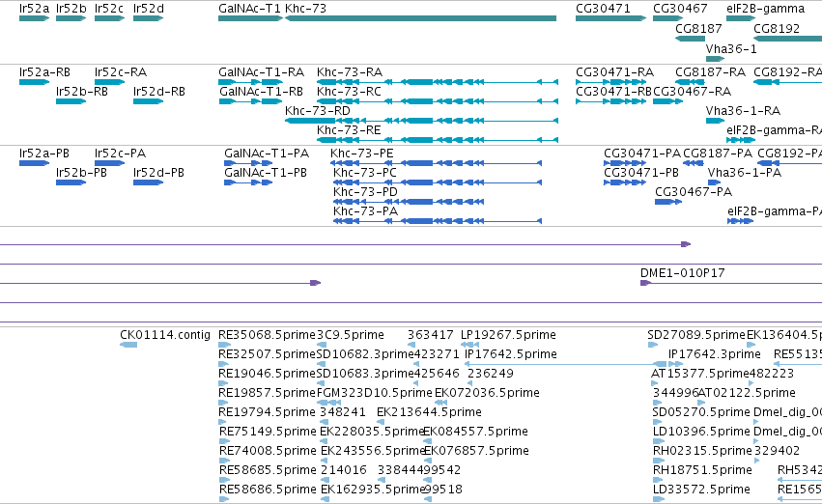
Task: Click the Ir52b gene label
Action: (x=71, y=9)
